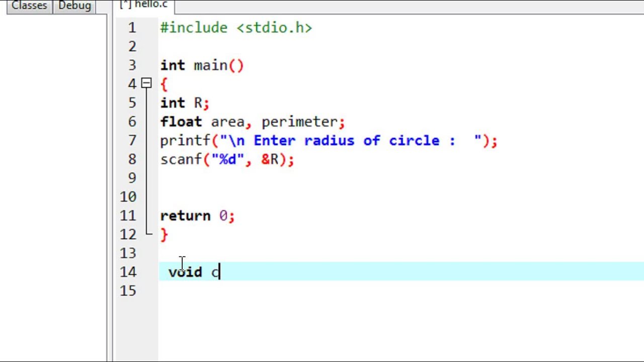Click the 'return 0;' statement
Screen dimensions: 644x362
(197, 216)
